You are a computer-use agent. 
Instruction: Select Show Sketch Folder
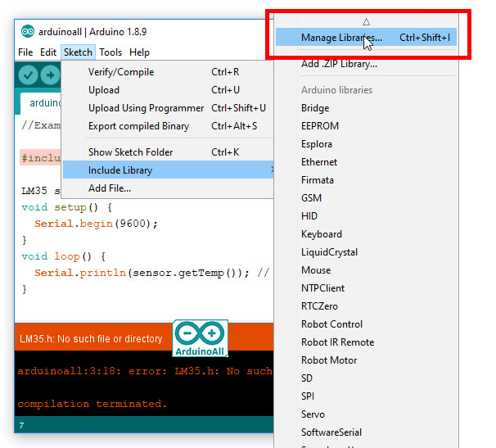point(168,152)
